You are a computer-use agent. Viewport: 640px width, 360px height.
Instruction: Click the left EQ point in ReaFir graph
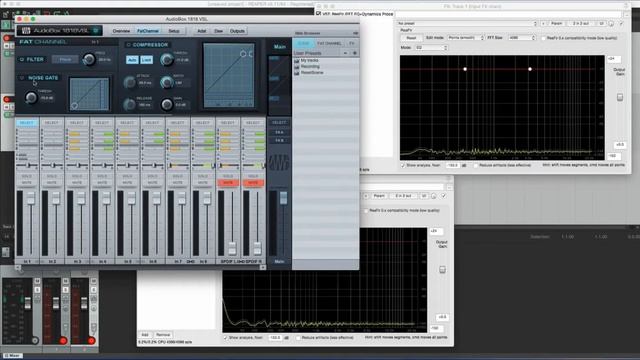pyautogui.click(x=465, y=69)
